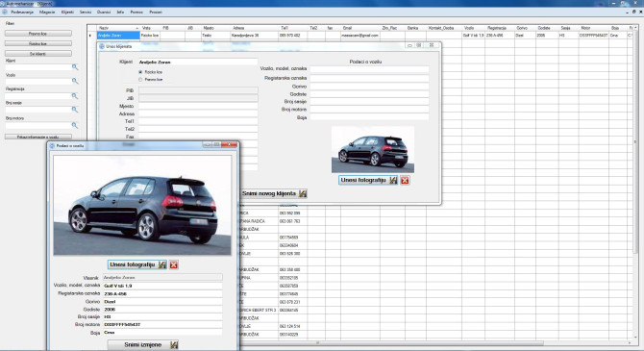Click Registarska oznaka field in Unos klijenta

point(369,78)
